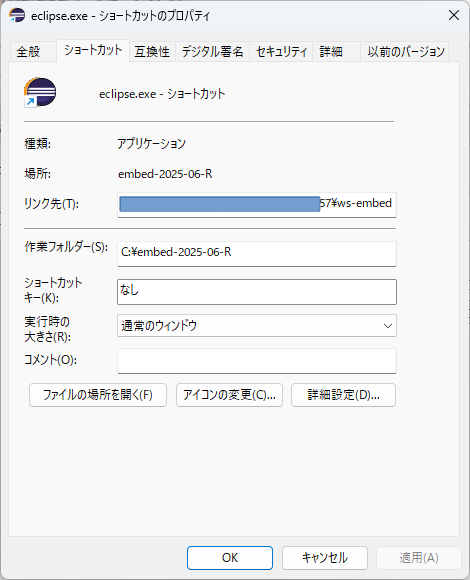
Task: Click the 種類 value アプリケーション
Action: coord(151,144)
